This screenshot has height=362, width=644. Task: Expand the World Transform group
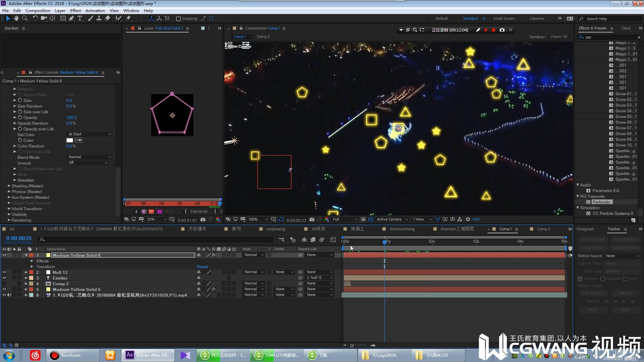click(9, 209)
